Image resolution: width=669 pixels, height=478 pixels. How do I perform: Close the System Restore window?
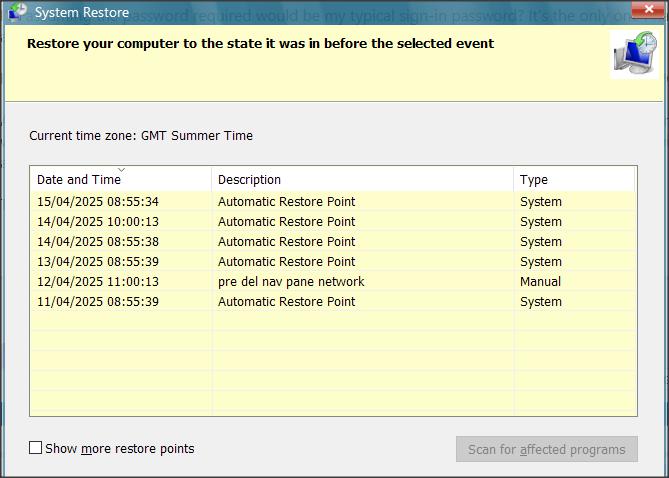click(649, 9)
